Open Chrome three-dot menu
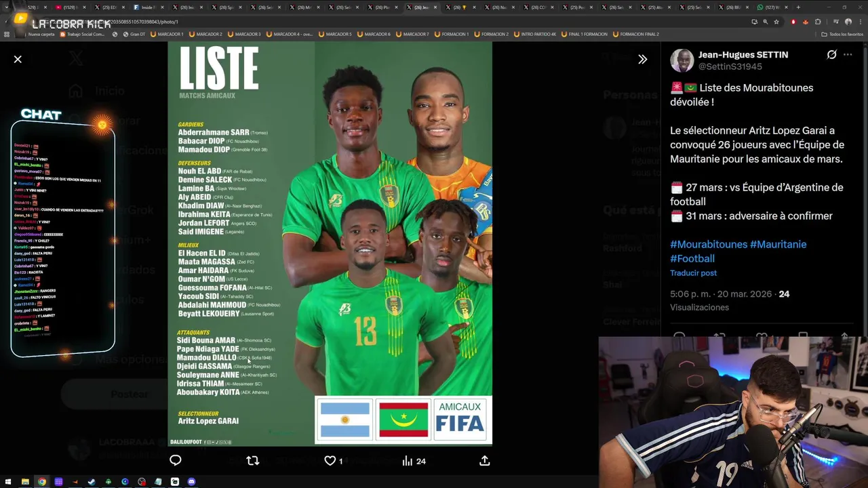The image size is (868, 488). (860, 22)
